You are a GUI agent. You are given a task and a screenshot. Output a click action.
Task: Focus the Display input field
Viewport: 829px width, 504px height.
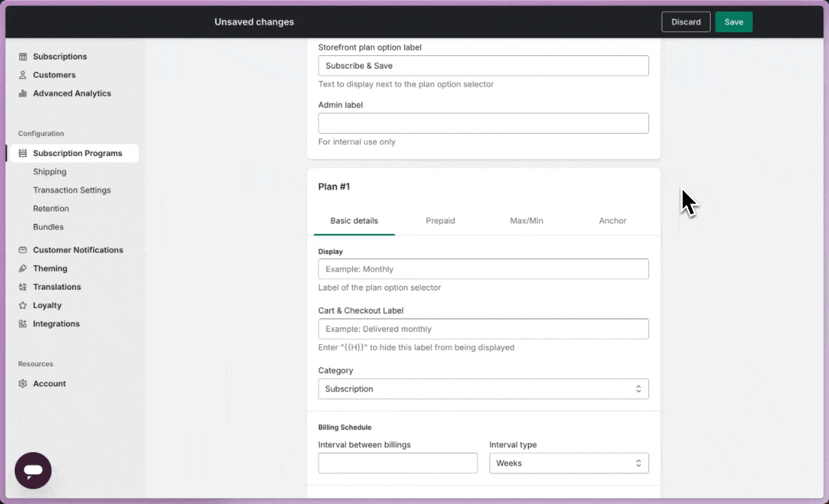(x=483, y=269)
